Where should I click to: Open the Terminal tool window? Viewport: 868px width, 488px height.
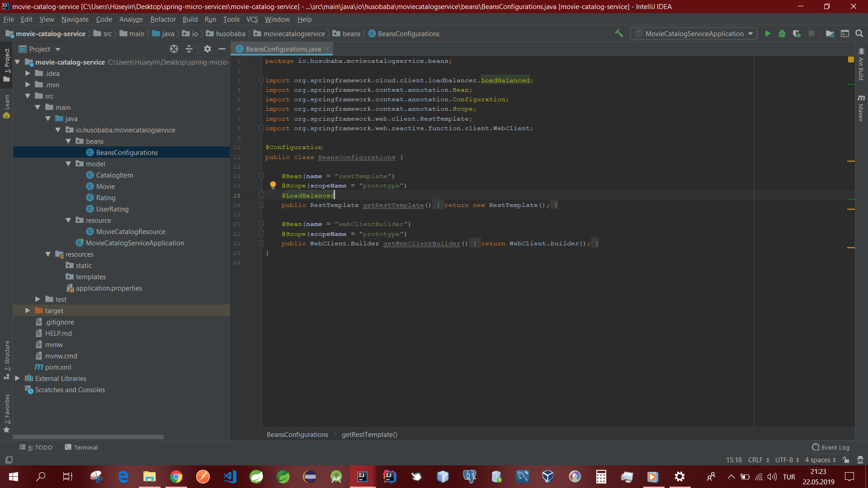tap(81, 447)
